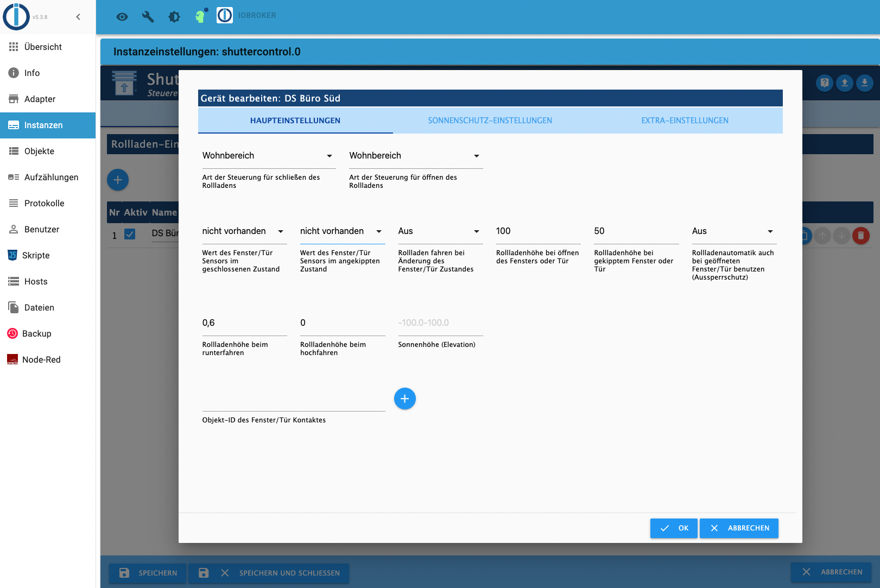Image resolution: width=880 pixels, height=588 pixels.
Task: Click Abbrechen in the edit dialog
Action: (x=739, y=528)
